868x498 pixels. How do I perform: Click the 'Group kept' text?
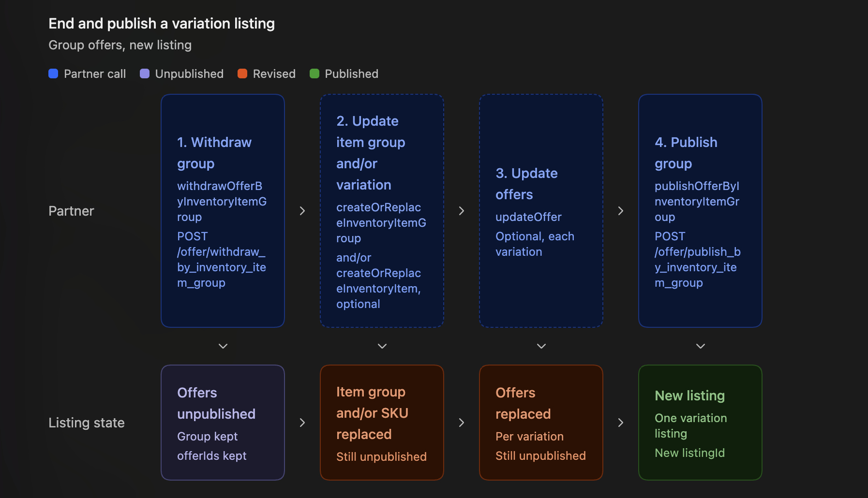207,437
